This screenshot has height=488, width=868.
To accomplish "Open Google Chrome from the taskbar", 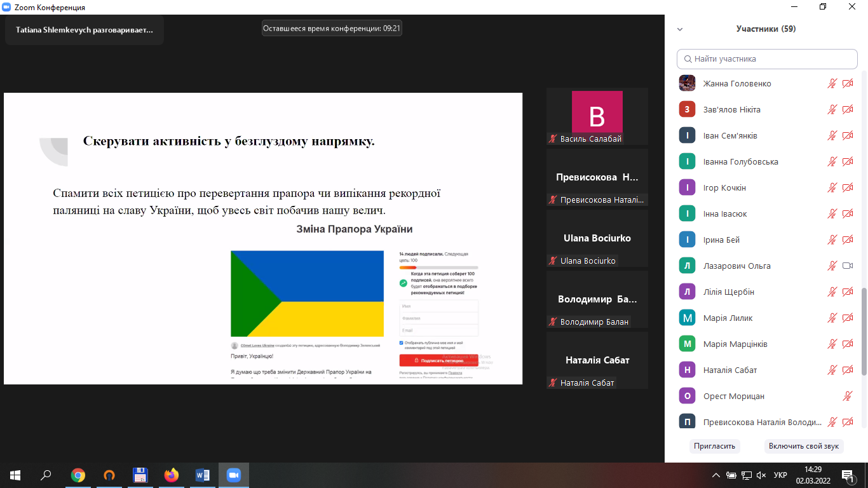I will (78, 475).
